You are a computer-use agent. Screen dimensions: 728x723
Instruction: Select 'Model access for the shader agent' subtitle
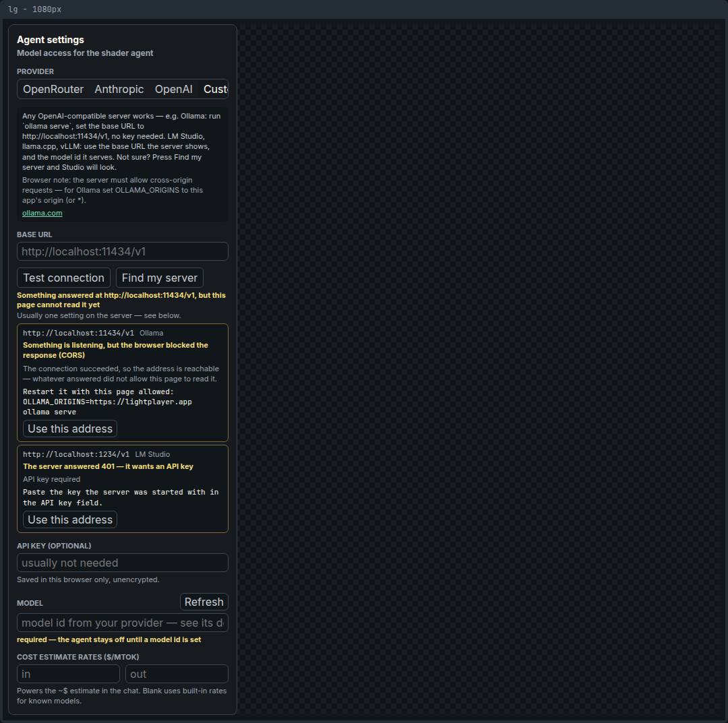click(85, 53)
